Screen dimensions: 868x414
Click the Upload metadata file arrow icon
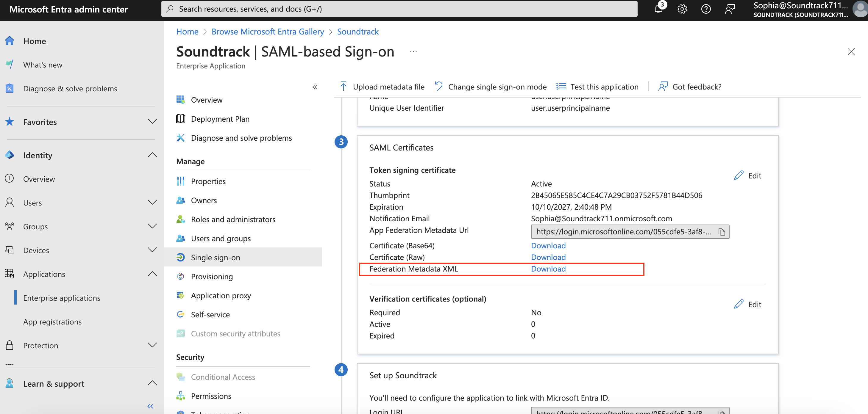click(x=343, y=87)
